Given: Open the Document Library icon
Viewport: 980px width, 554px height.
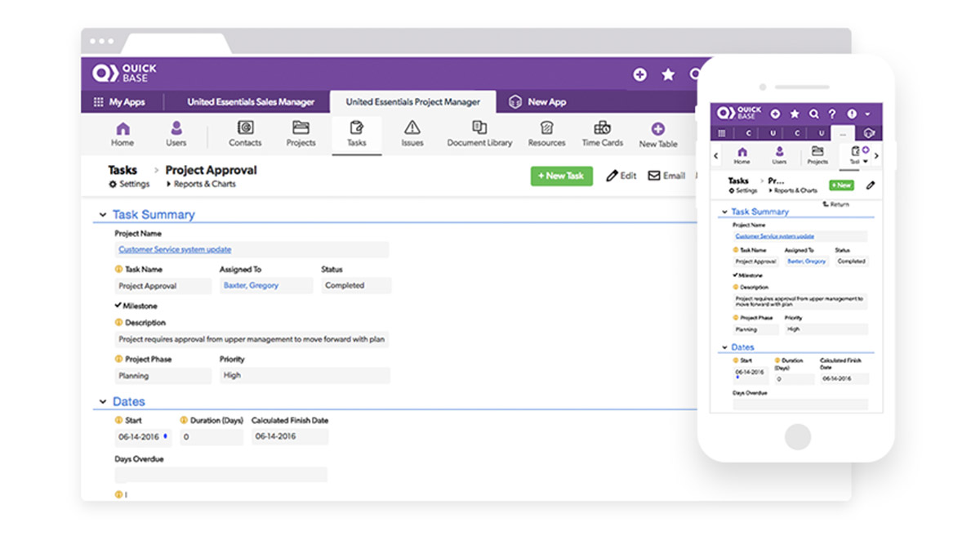Looking at the screenshot, I should click(x=479, y=128).
